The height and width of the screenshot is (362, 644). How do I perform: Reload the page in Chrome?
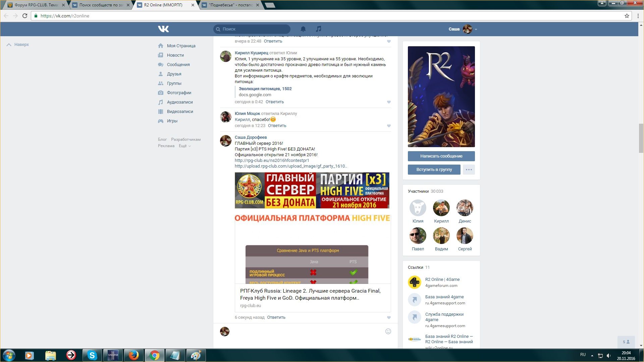pos(25,16)
